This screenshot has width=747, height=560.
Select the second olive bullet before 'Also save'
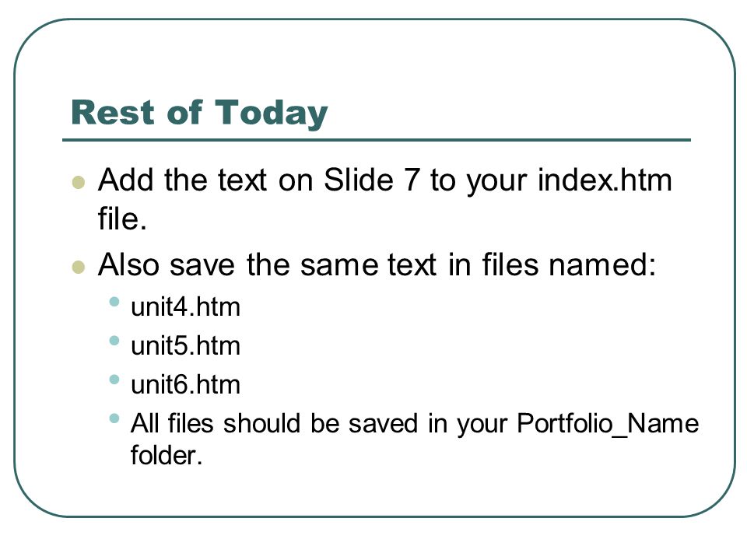(x=78, y=267)
